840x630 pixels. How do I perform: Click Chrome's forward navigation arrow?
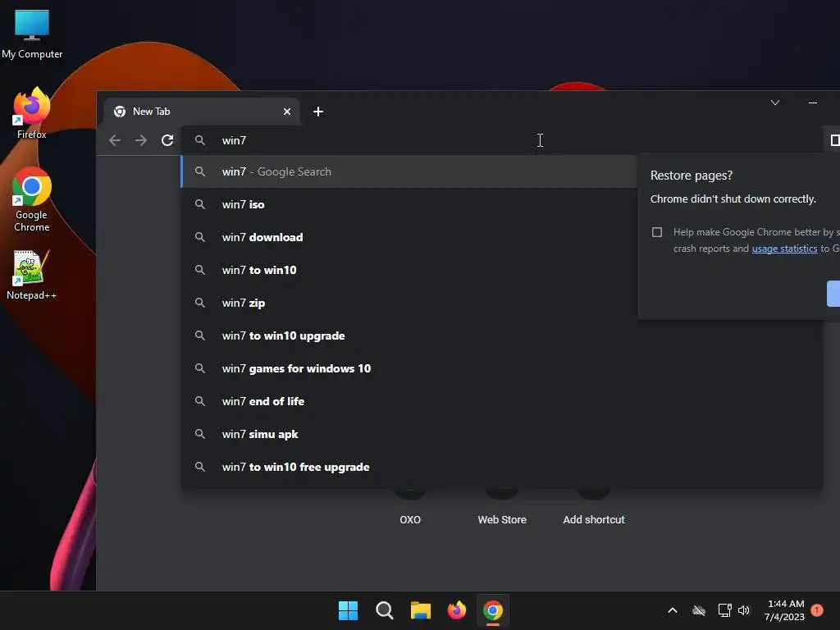click(x=141, y=140)
